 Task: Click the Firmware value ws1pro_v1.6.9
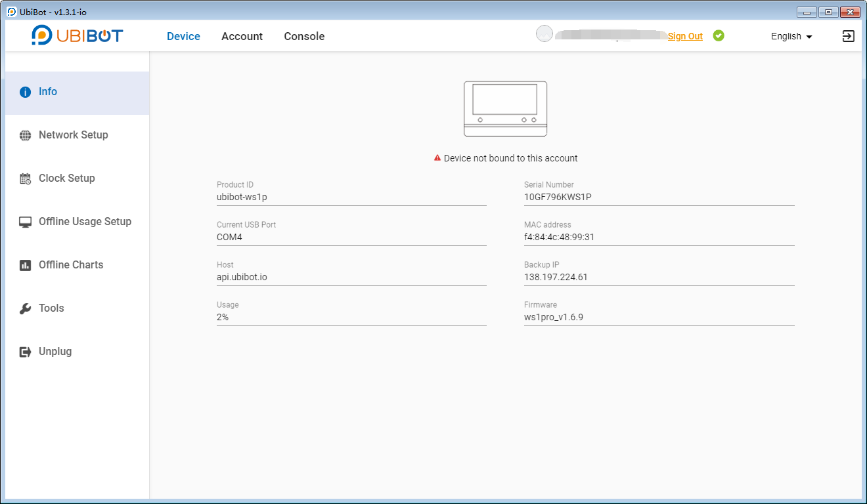(659, 317)
